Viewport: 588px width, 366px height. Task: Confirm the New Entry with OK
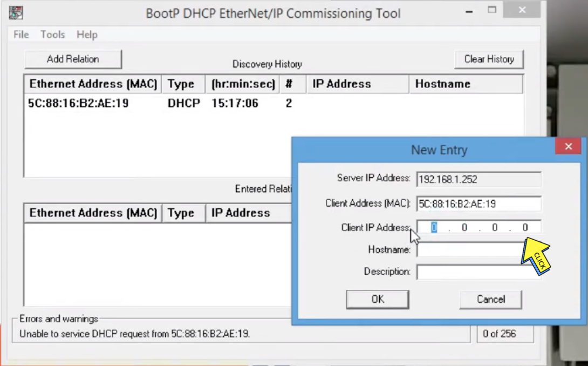(x=378, y=299)
